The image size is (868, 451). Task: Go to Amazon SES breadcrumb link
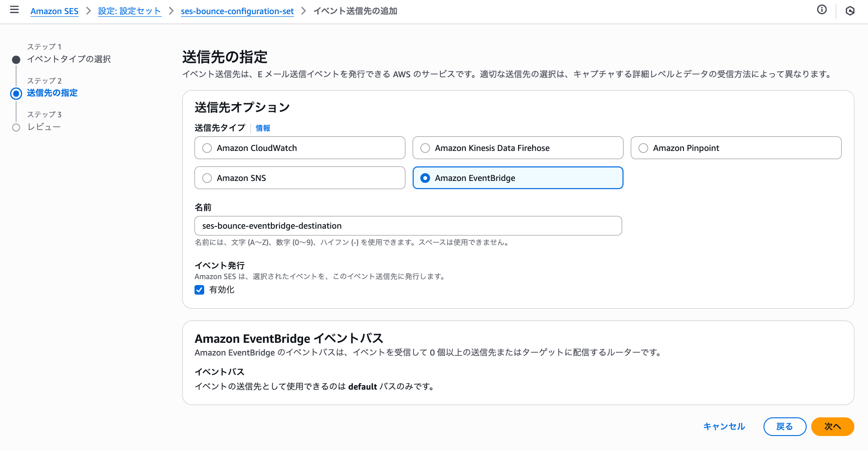point(55,11)
